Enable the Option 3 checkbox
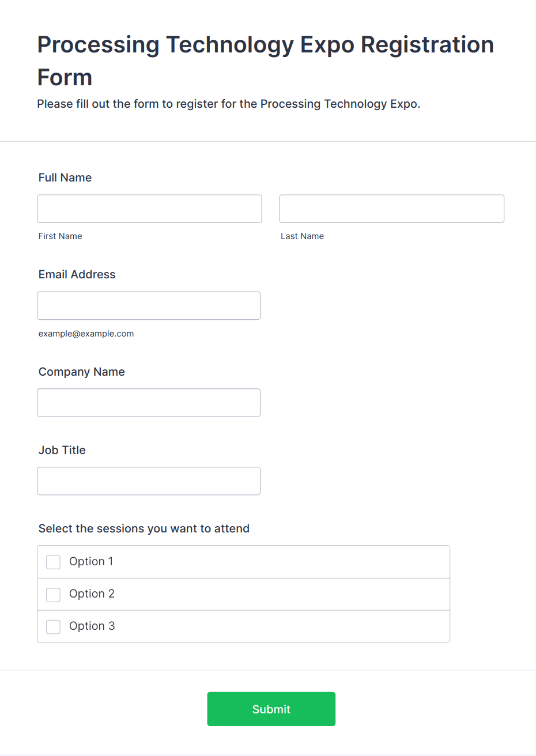The image size is (536, 756). pos(53,626)
